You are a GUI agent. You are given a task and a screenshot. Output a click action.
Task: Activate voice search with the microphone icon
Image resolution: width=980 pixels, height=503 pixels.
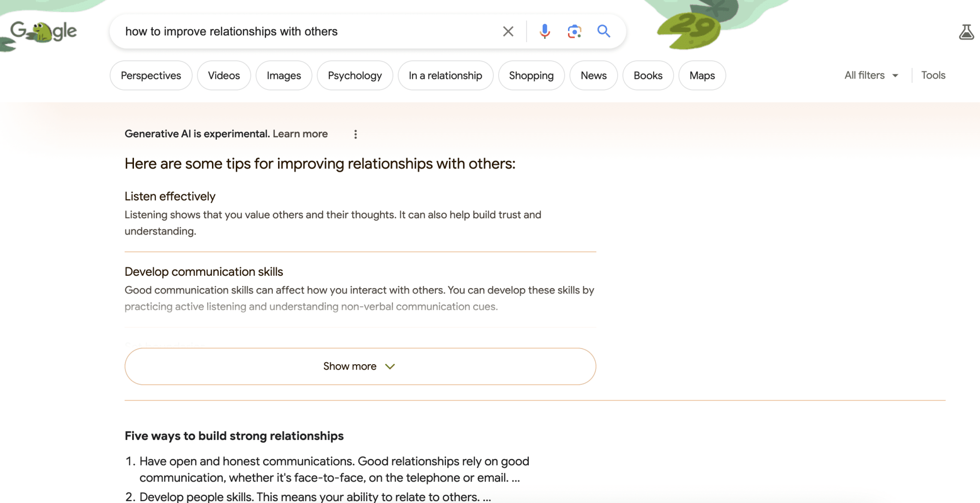pos(544,31)
